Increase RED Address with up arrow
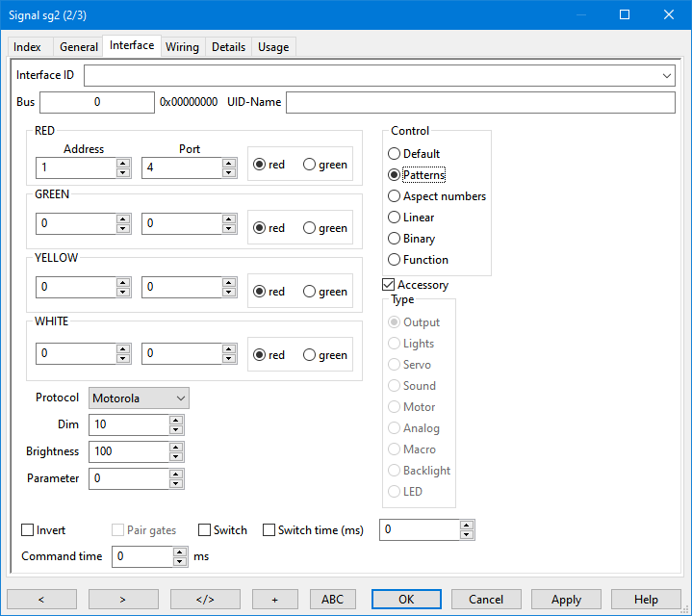The image size is (692, 616). [123, 163]
